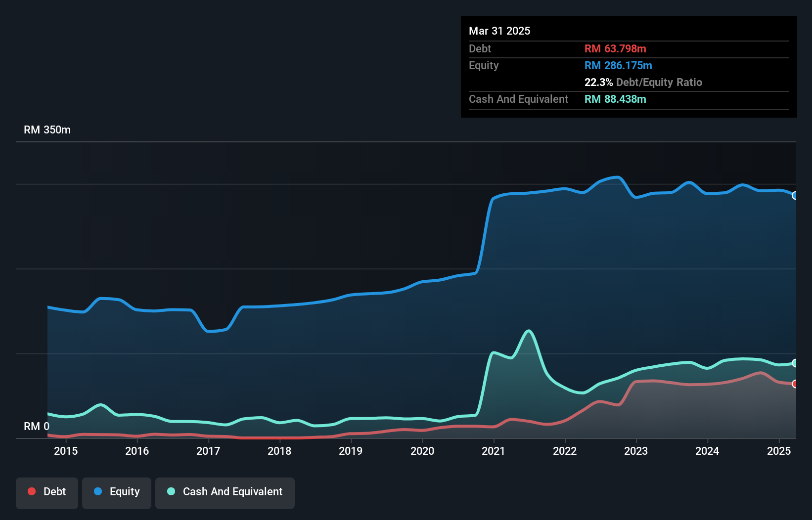Collapse the Cash And Equivalent tooltip row
Screen dimensions: 812x520
[x=518, y=99]
